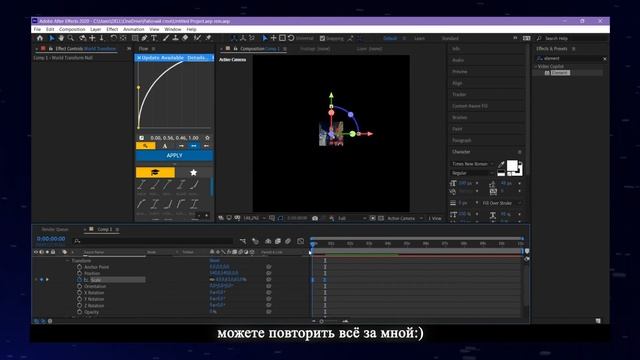This screenshot has width=640, height=360.
Task: Open the Fill Over Stroke dropdown
Action: tap(501, 203)
